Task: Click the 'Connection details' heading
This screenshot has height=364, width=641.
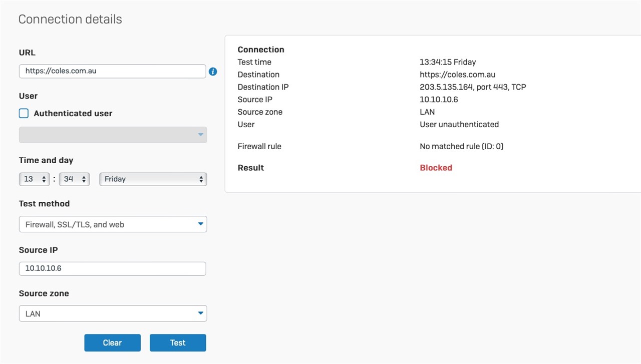Action: pos(70,20)
